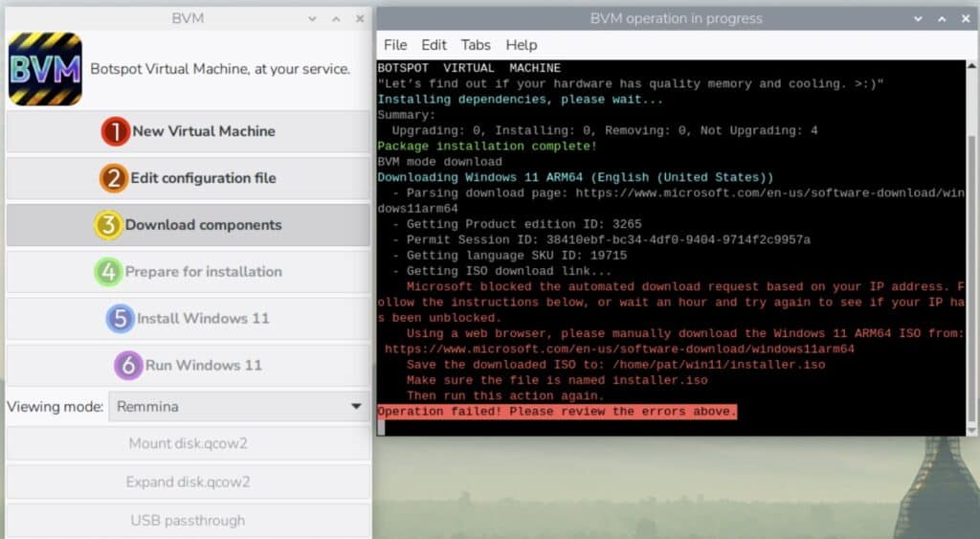The width and height of the screenshot is (980, 539).
Task: Click the Viewing mode dropdown arrow
Action: pos(357,407)
